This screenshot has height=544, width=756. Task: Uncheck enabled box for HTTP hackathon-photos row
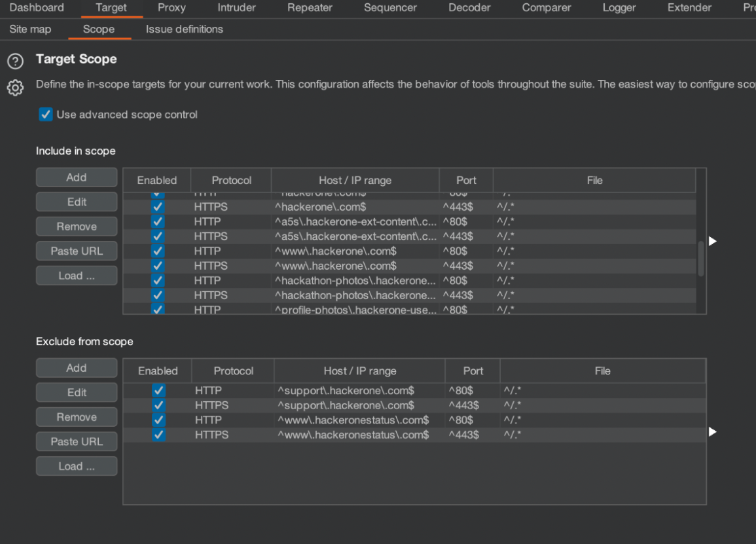(158, 280)
